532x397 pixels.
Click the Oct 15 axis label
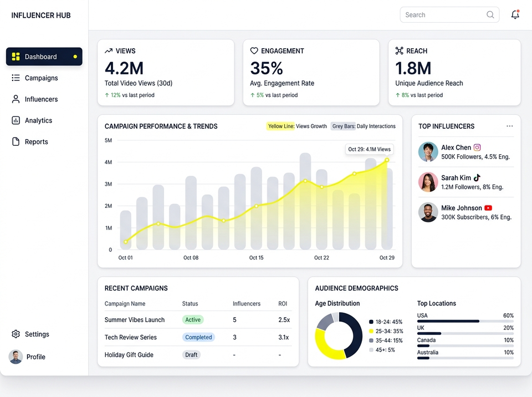point(256,258)
